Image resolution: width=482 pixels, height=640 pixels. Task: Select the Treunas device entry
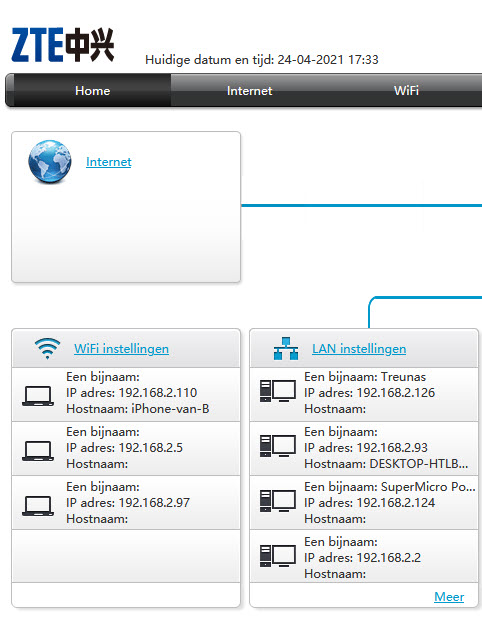pos(364,394)
